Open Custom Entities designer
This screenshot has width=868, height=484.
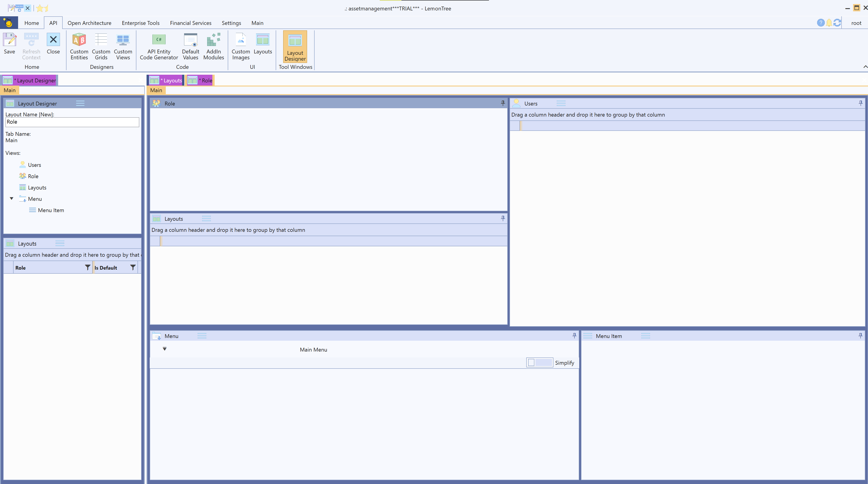pyautogui.click(x=79, y=46)
